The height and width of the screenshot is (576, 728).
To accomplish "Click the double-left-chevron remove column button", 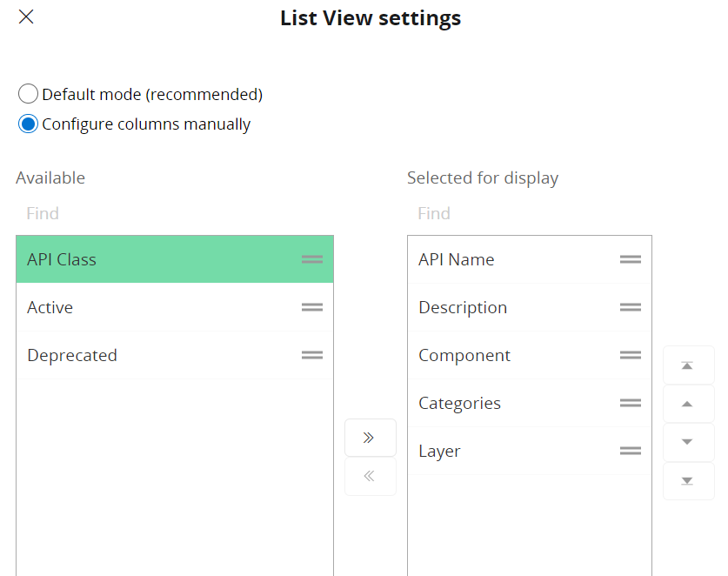I will [370, 476].
